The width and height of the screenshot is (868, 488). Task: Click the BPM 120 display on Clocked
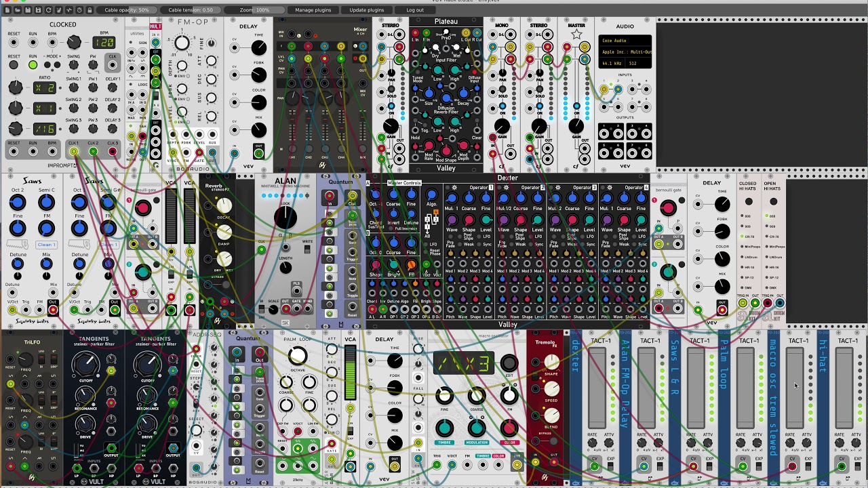click(104, 43)
